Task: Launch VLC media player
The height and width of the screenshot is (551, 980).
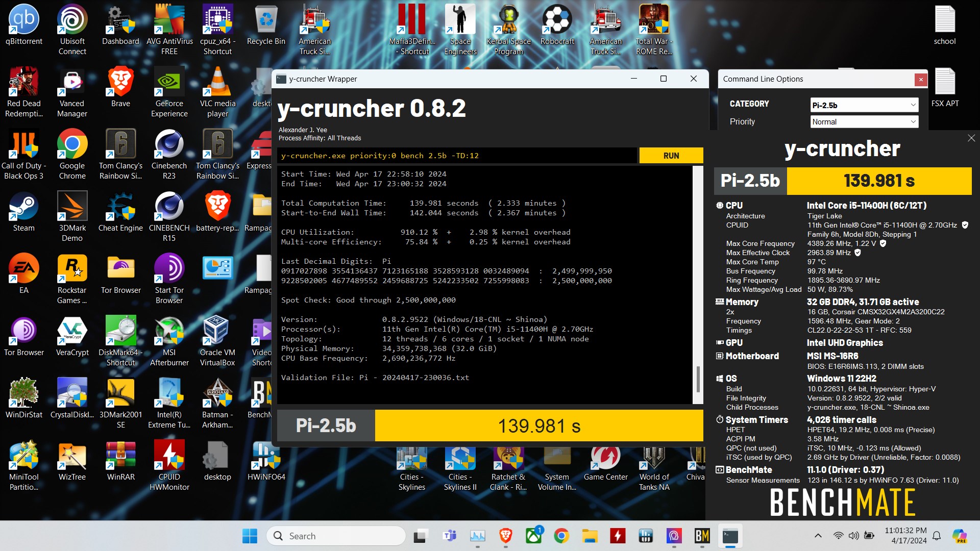Action: point(218,92)
